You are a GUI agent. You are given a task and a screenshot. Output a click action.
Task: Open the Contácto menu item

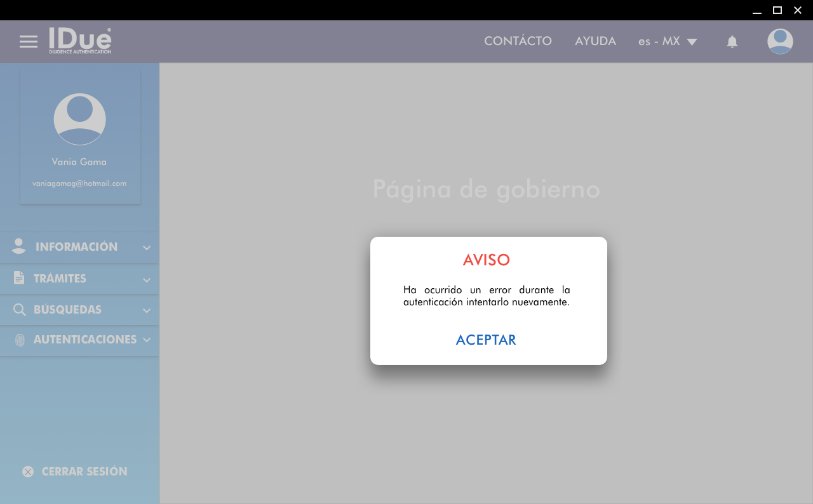[518, 41]
